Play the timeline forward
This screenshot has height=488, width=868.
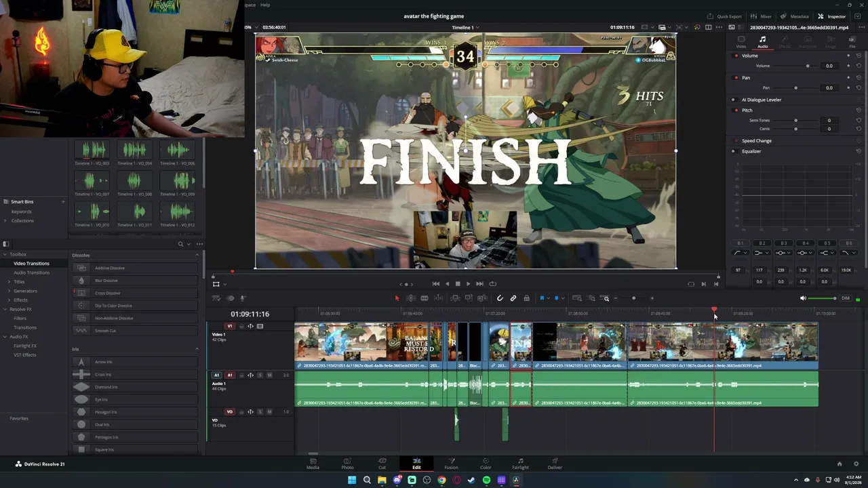468,284
